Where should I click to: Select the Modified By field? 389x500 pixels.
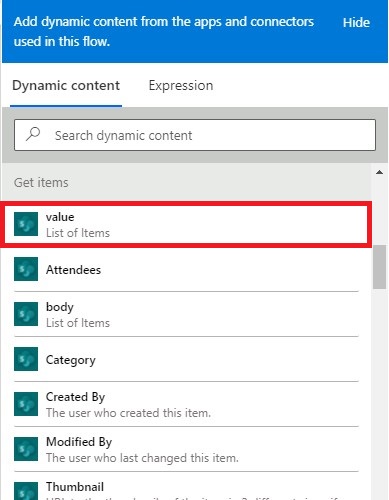(186, 449)
